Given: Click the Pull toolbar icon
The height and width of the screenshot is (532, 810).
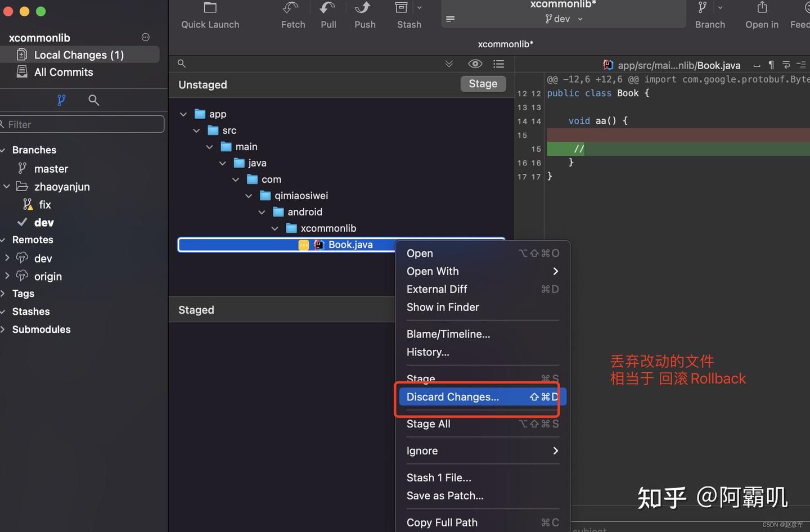Looking at the screenshot, I should click(327, 8).
